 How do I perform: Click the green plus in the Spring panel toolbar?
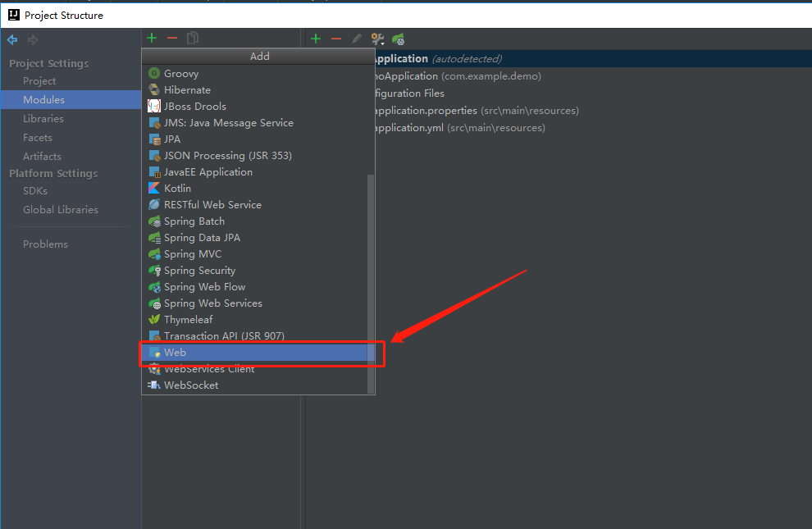coord(316,39)
